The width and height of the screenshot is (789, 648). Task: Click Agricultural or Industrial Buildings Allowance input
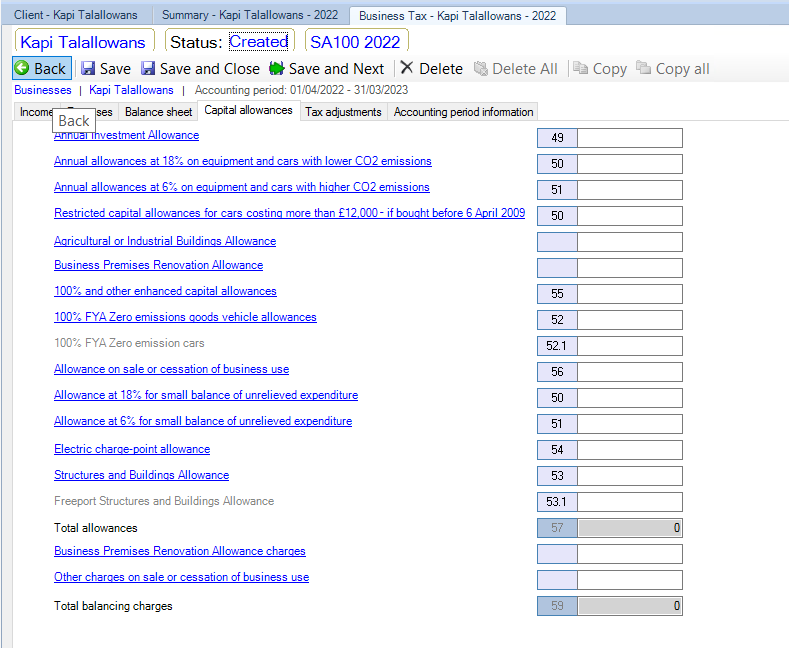coord(630,242)
